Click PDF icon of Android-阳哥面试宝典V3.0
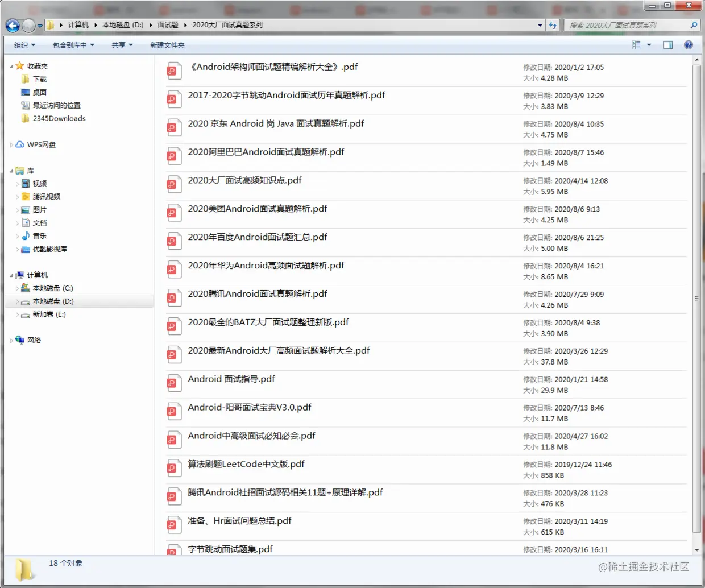705x588 pixels. [x=173, y=412]
